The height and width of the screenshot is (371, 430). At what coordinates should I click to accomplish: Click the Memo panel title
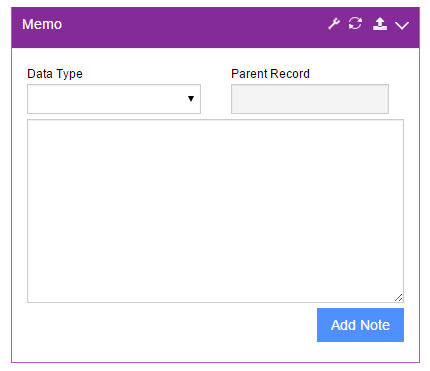pos(42,24)
